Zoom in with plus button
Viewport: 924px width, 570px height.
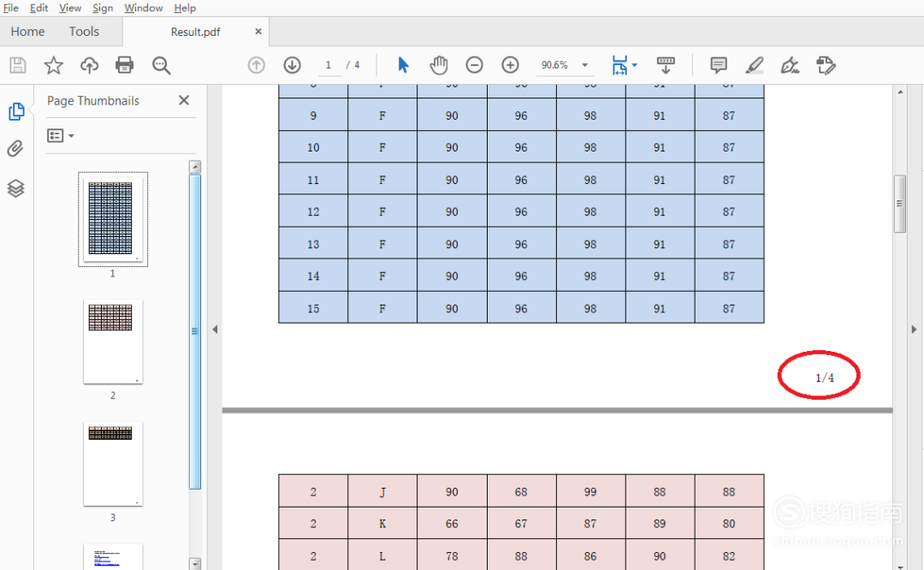point(510,65)
